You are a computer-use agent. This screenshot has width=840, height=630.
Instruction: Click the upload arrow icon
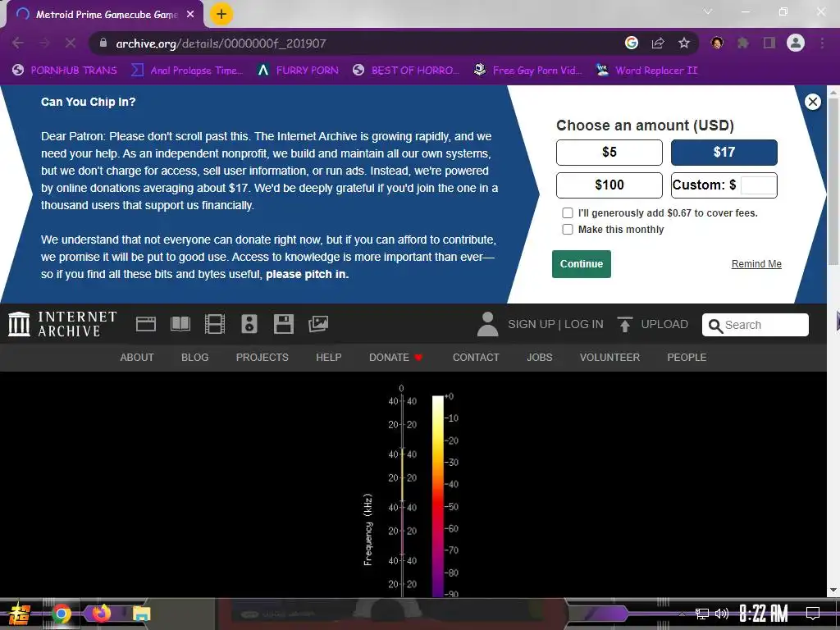(x=624, y=325)
